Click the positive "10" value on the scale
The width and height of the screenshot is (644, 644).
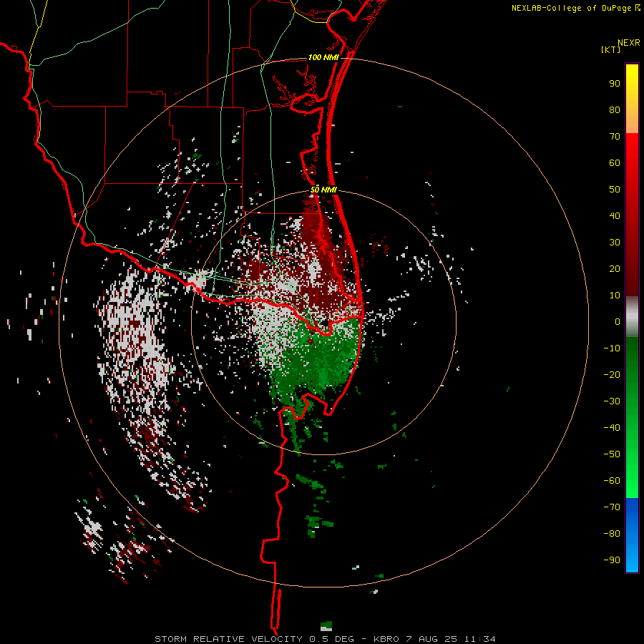615,296
